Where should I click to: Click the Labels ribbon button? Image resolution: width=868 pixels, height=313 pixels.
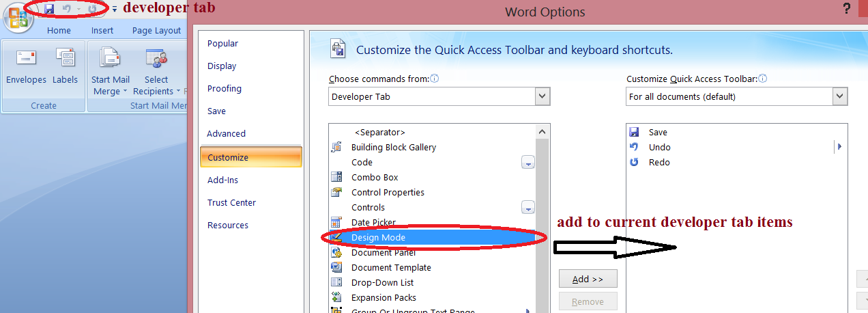tap(66, 67)
